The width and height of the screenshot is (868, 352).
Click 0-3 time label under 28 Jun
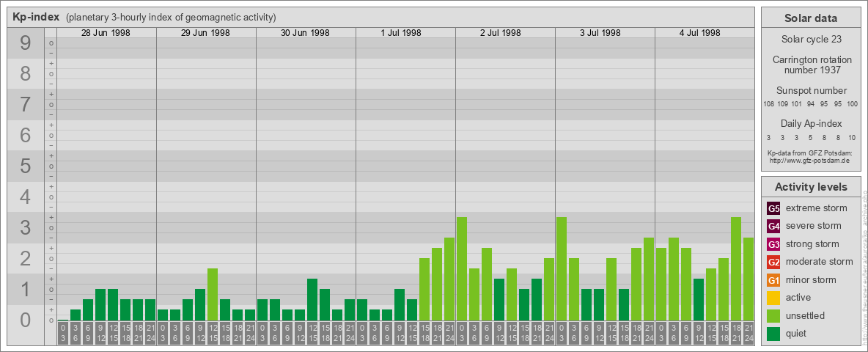(63, 333)
